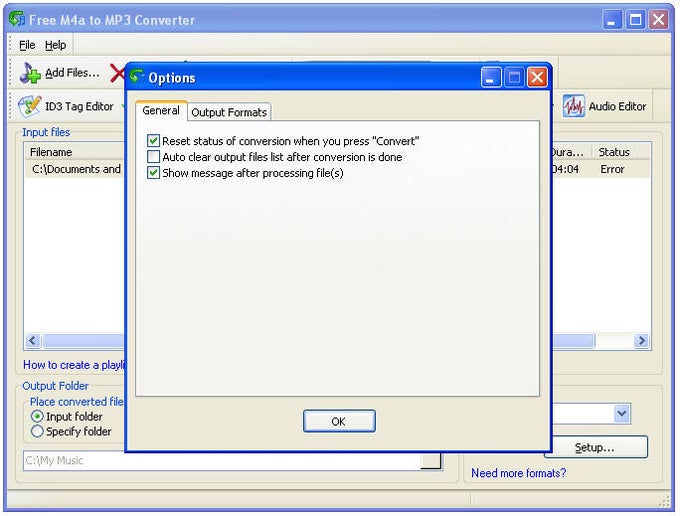The height and width of the screenshot is (516, 680).
Task: Enable Auto clear output files list checkbox
Action: [x=153, y=156]
